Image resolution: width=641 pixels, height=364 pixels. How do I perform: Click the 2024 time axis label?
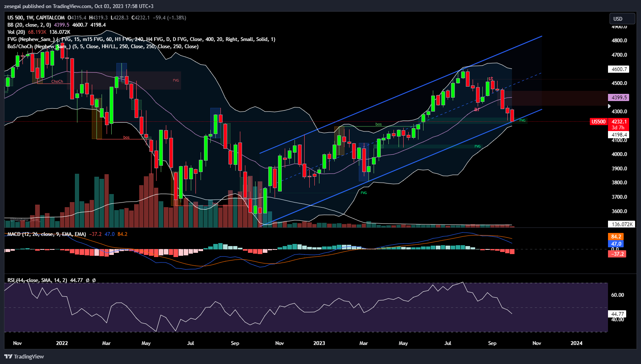(576, 343)
